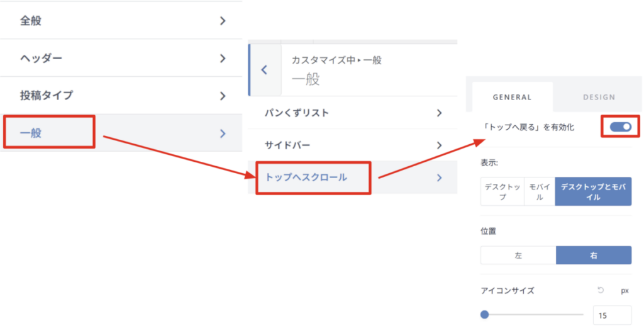Toggle the「トップへ戻る」を有効化 switch
Screen dimensions: 644x328
[x=620, y=127]
